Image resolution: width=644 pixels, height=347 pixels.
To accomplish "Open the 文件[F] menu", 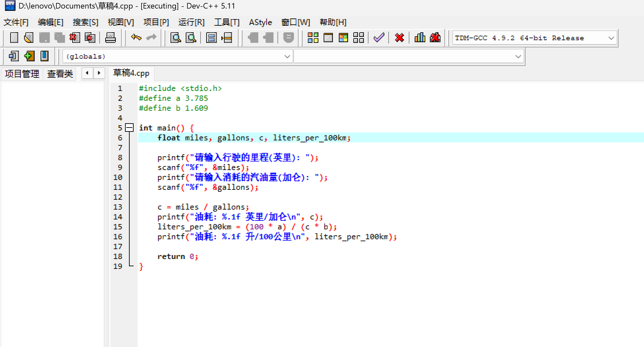I will coord(16,22).
